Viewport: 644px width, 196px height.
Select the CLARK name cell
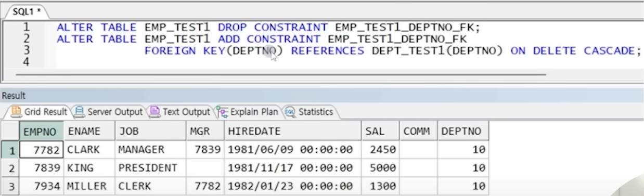(89, 150)
